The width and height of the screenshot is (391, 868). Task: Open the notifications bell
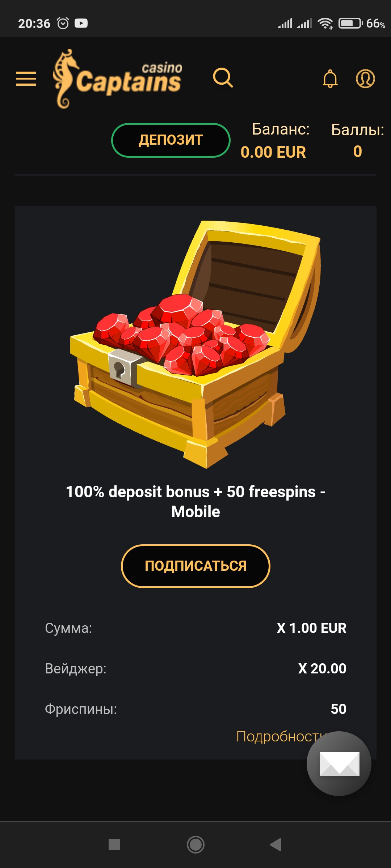click(x=330, y=78)
